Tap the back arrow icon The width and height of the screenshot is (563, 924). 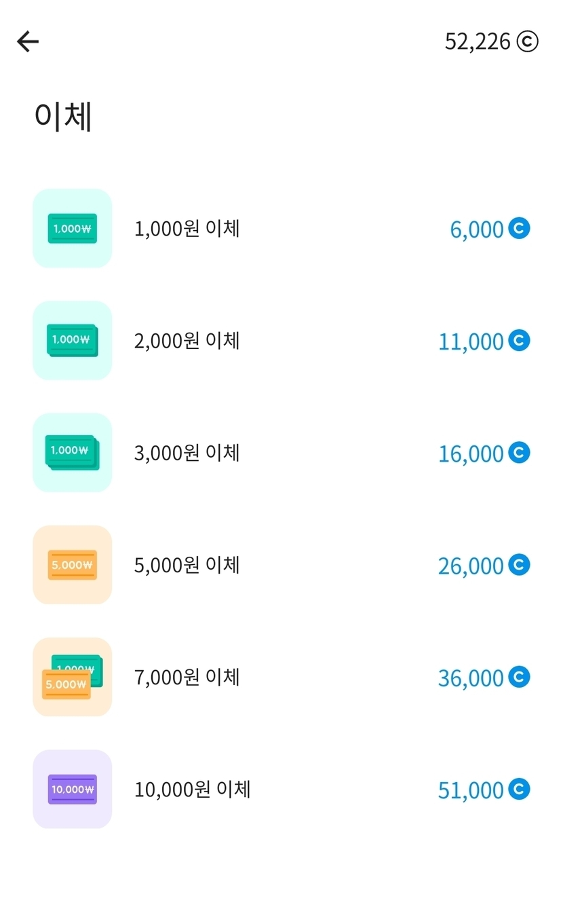click(x=28, y=42)
